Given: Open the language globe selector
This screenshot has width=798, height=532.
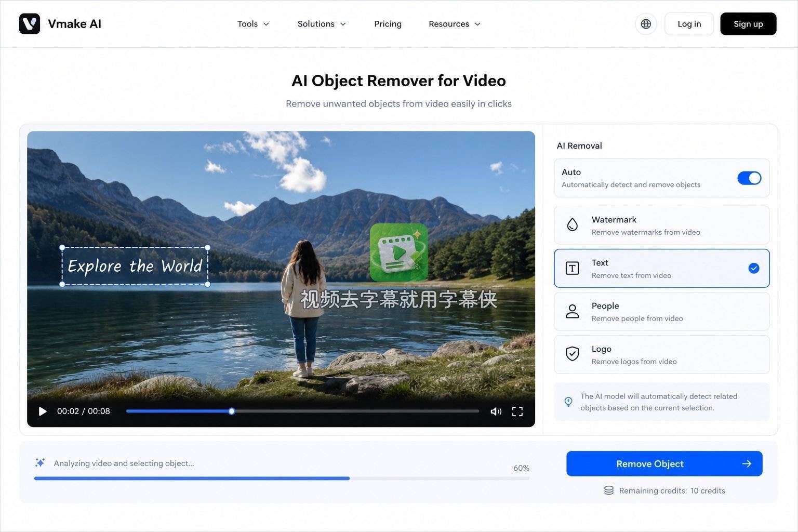Looking at the screenshot, I should [646, 24].
